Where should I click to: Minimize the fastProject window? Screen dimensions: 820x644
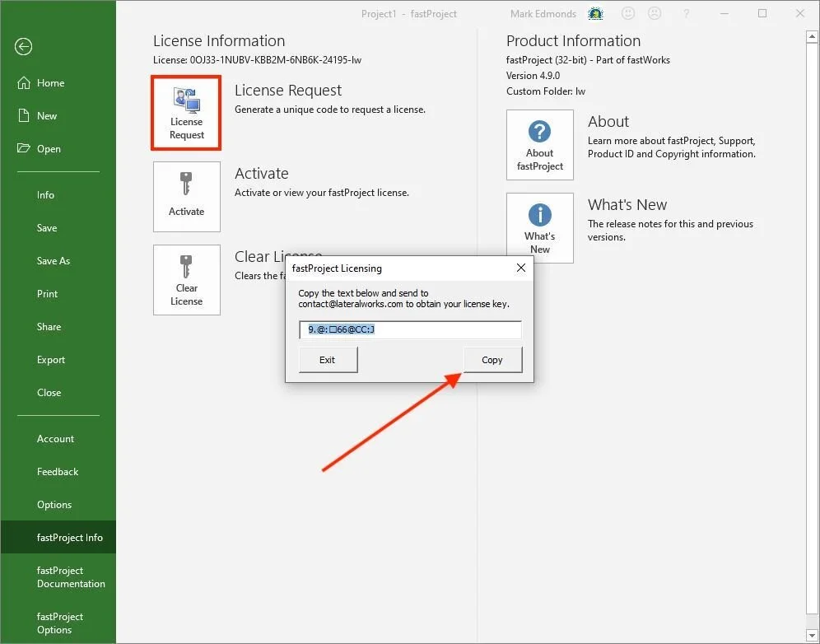(724, 14)
